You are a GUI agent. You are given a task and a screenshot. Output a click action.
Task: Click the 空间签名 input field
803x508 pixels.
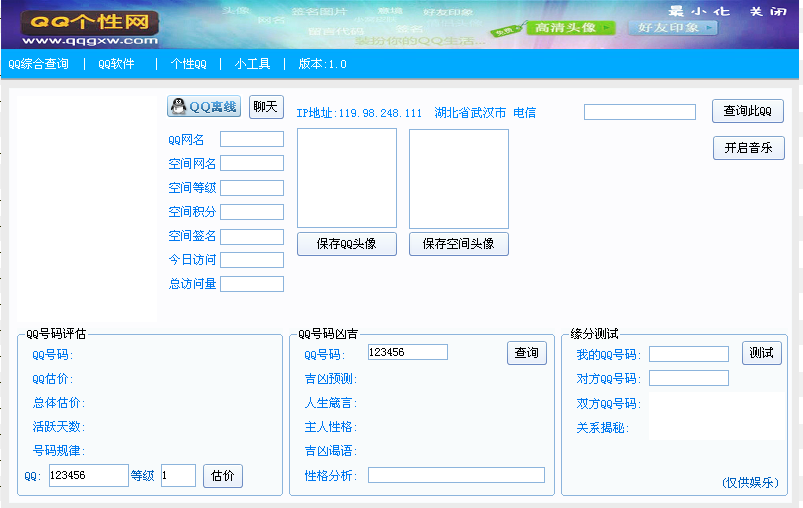(x=252, y=237)
